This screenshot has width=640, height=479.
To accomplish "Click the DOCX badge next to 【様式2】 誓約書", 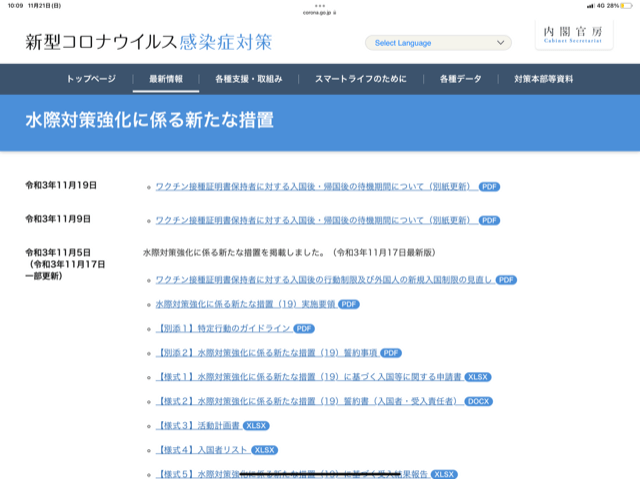I will 479,401.
